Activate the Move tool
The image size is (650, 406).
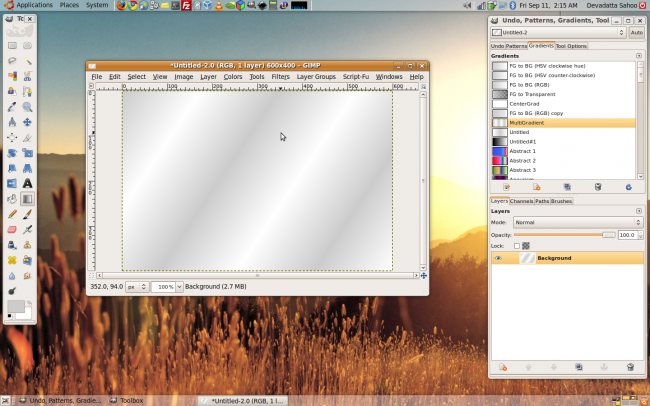point(27,122)
